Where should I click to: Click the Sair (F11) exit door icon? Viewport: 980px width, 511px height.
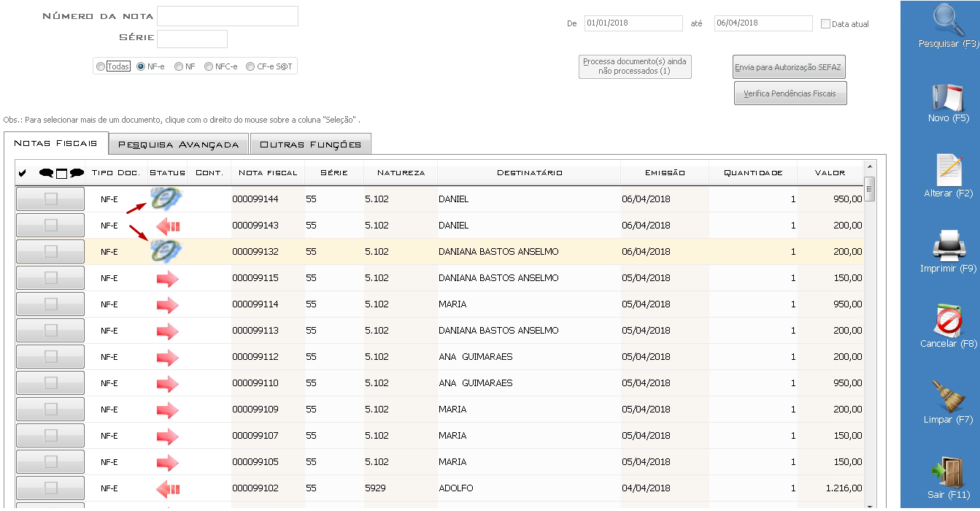click(x=949, y=472)
